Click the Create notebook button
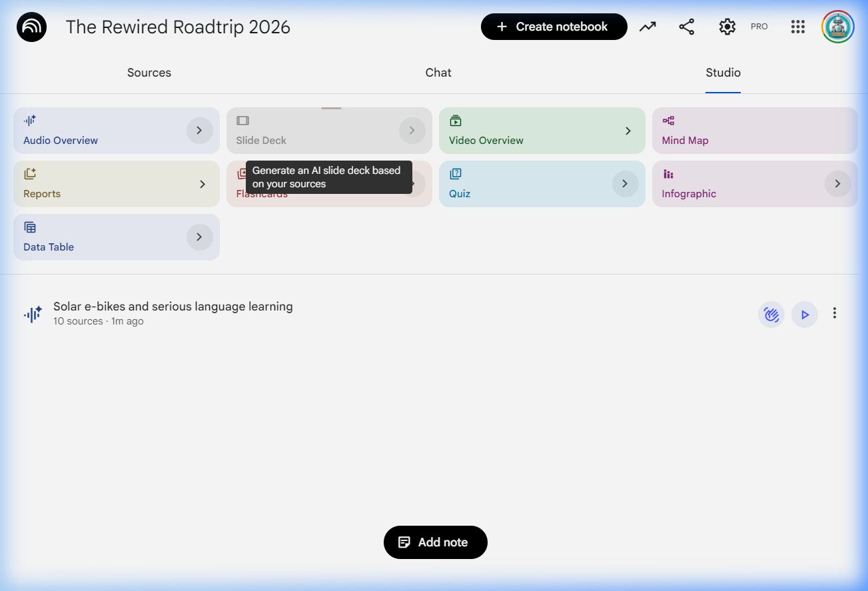Image resolution: width=868 pixels, height=591 pixels. [x=554, y=27]
